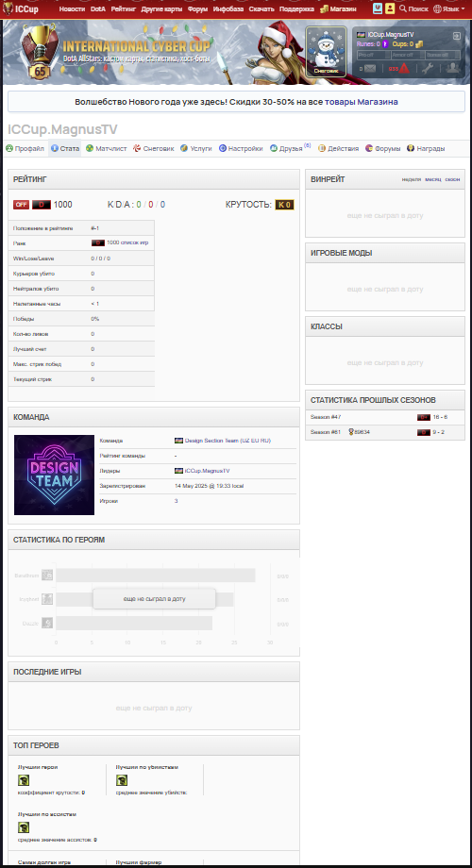Viewport: 472px width, 868px height.
Task: Toggle the Pro off switch
Action: point(373,55)
